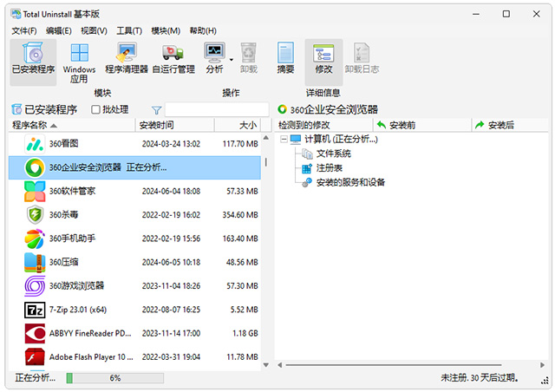555x392 pixels.
Task: Click the 已安装程序 panel header icon
Action: pyautogui.click(x=16, y=109)
